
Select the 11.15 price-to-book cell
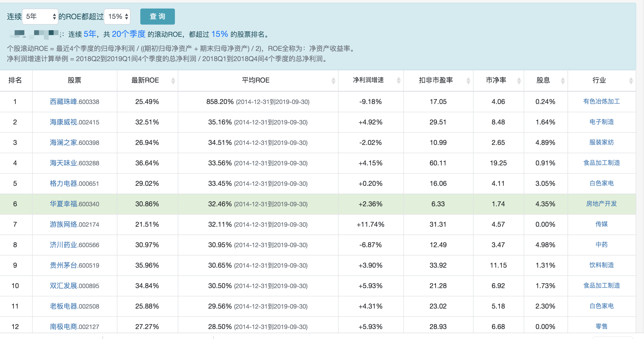(x=498, y=265)
